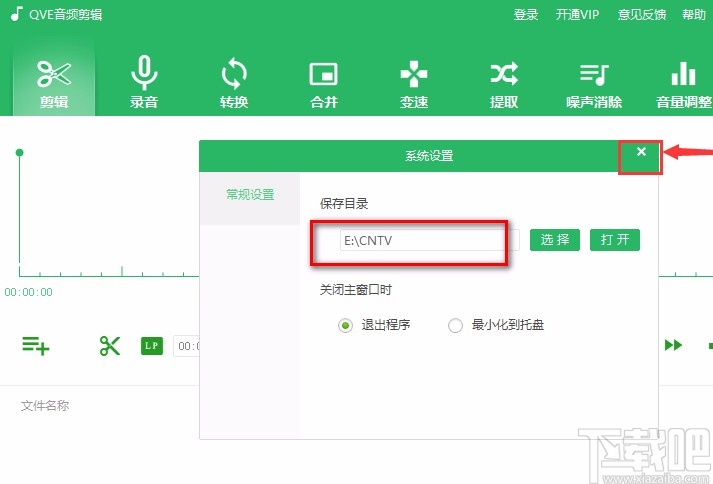This screenshot has height=484, width=713.
Task: Click the 文件名称 column header
Action: (x=45, y=405)
